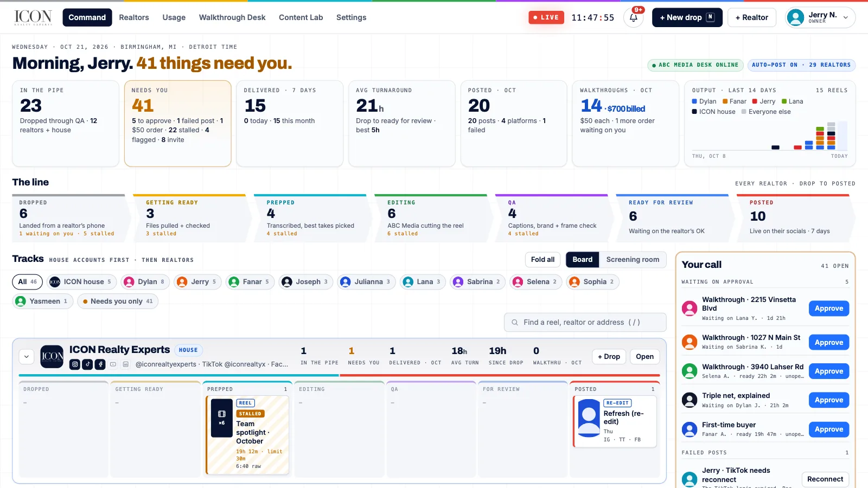The width and height of the screenshot is (868, 488).
Task: Click the Jerry N. profile avatar
Action: tap(795, 17)
